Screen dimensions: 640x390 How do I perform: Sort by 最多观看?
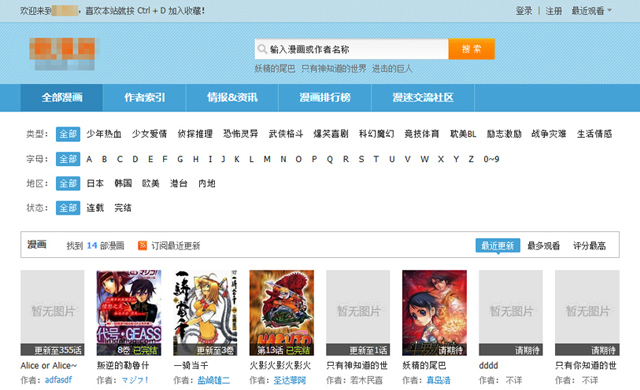pyautogui.click(x=543, y=246)
